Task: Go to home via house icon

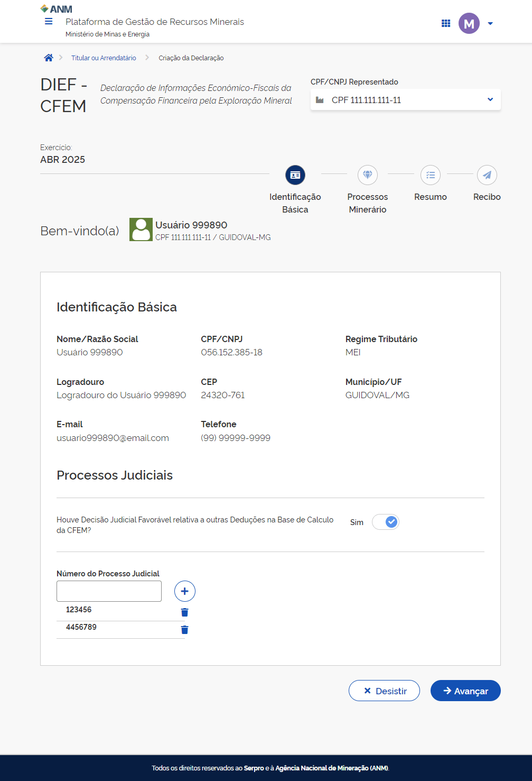Action: point(49,58)
